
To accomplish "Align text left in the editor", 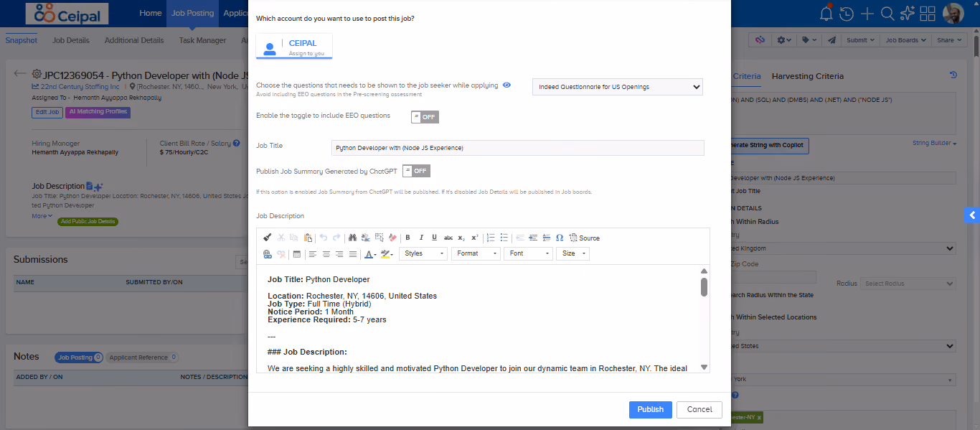I will 313,253.
